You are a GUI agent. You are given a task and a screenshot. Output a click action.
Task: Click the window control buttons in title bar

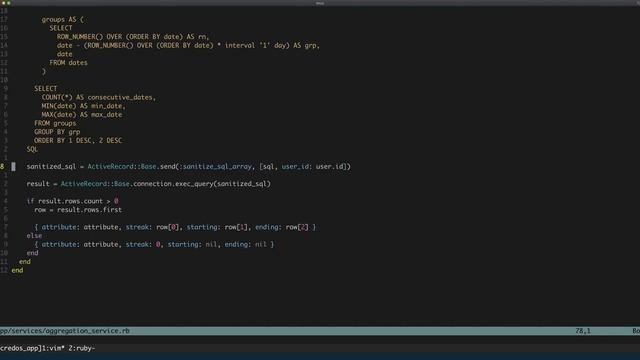click(5, 3)
